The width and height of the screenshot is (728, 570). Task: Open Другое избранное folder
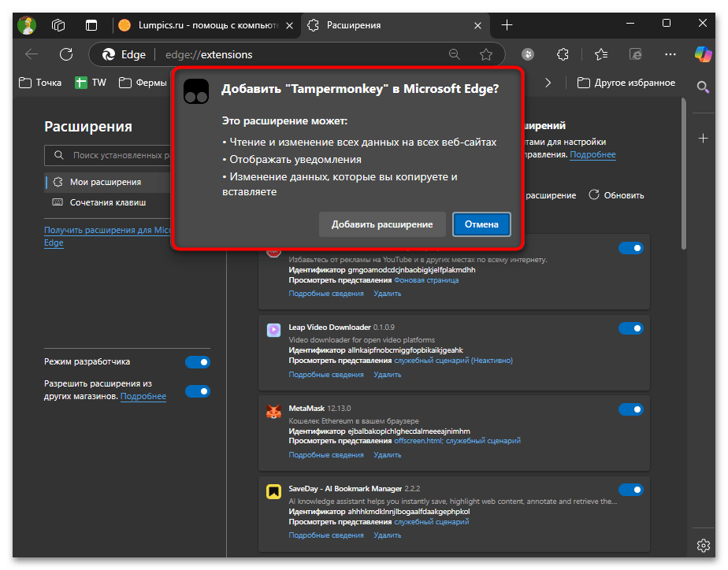[x=626, y=83]
